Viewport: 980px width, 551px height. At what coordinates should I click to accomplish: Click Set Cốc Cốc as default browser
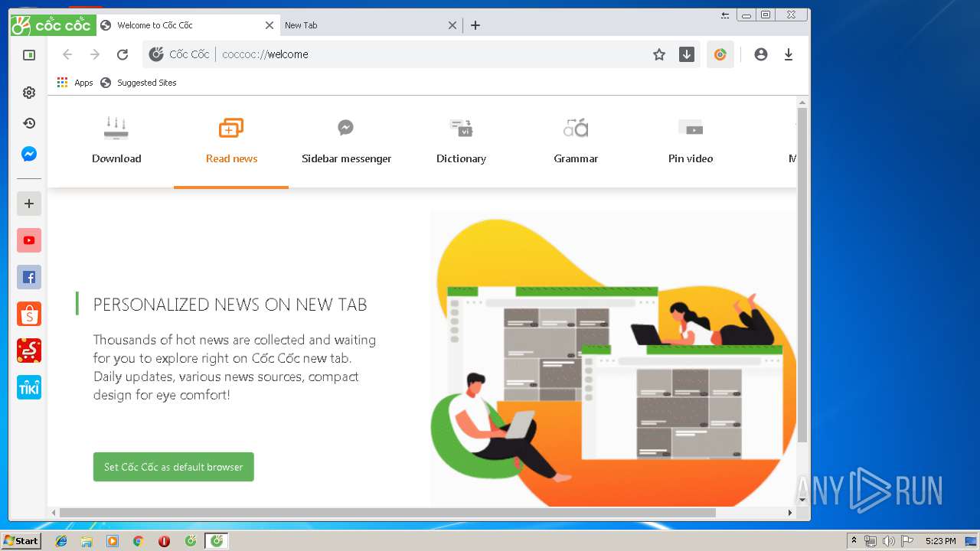[174, 467]
